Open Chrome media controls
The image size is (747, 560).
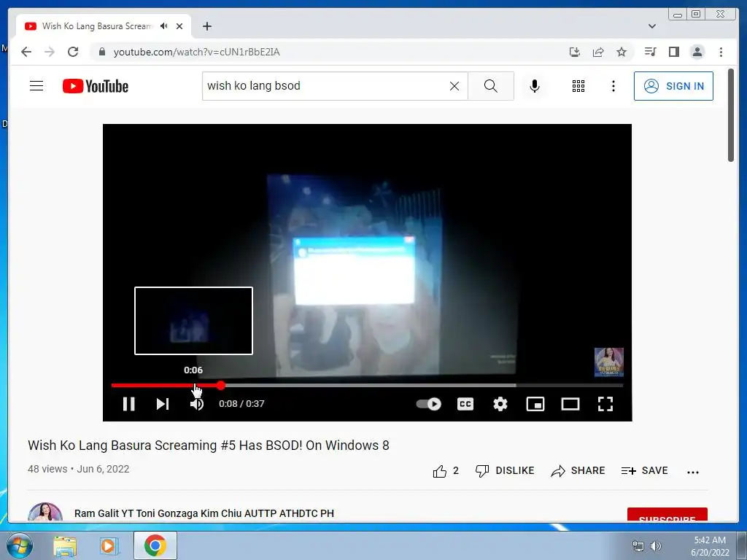(650, 52)
